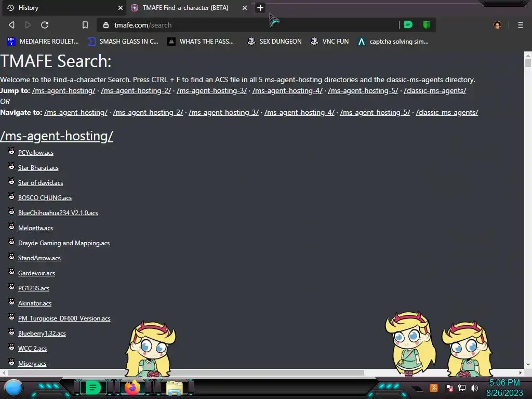Jump to /ms-agent-hosting-4/ section
Image resolution: width=532 pixels, height=399 pixels.
287,90
